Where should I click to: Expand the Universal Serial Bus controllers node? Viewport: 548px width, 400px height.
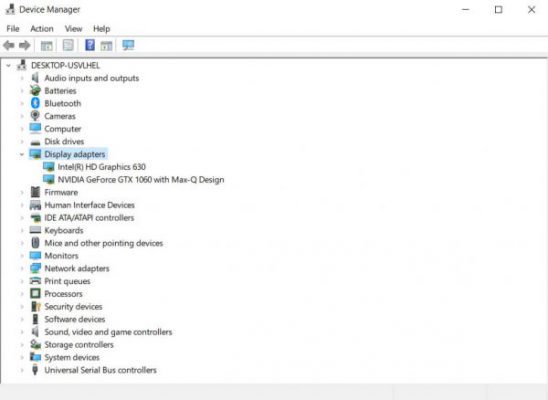point(22,370)
